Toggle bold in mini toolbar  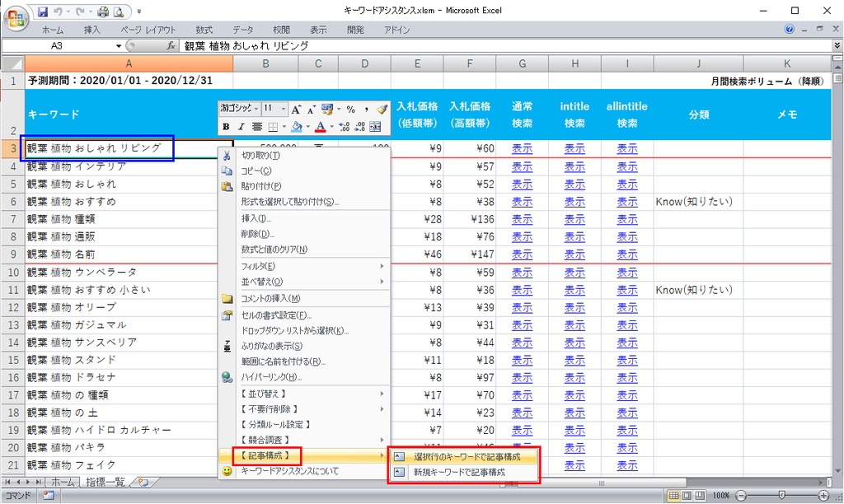tap(226, 127)
